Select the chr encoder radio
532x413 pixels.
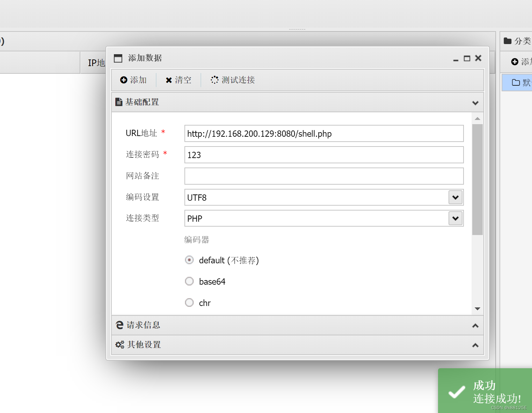pos(189,303)
